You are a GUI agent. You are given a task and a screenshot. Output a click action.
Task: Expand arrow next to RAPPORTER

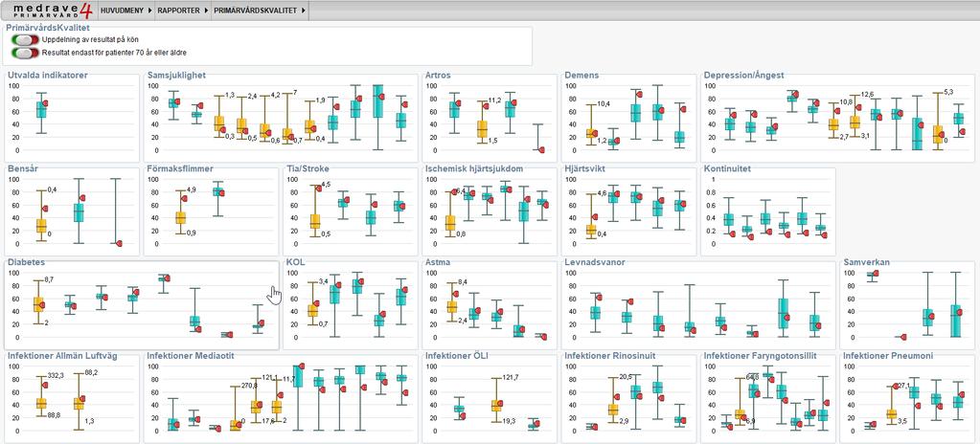click(207, 11)
